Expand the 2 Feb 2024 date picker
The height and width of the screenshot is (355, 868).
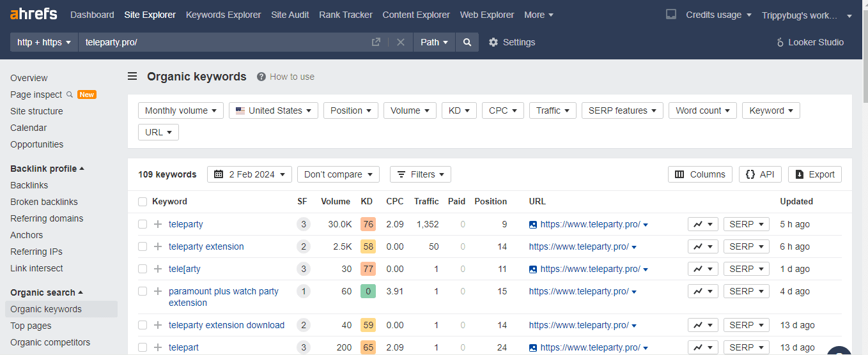(249, 174)
